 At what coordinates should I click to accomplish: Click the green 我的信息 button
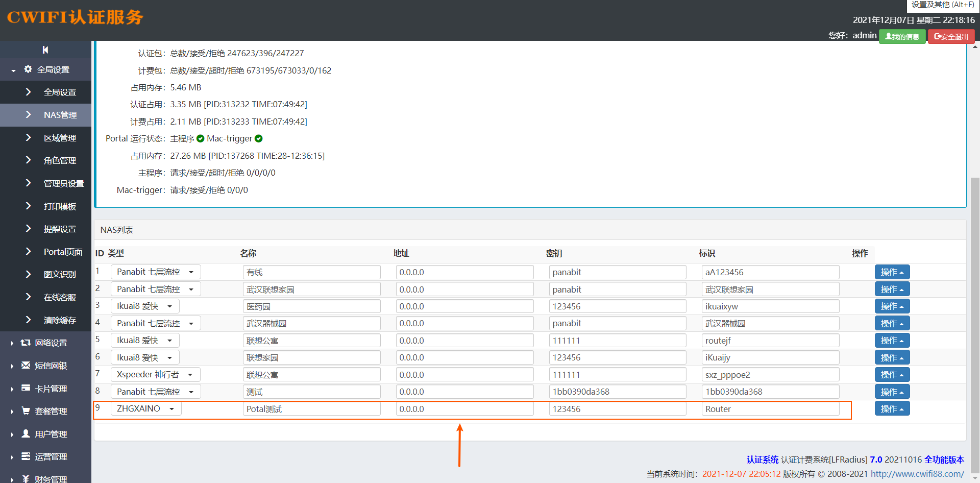pyautogui.click(x=902, y=37)
